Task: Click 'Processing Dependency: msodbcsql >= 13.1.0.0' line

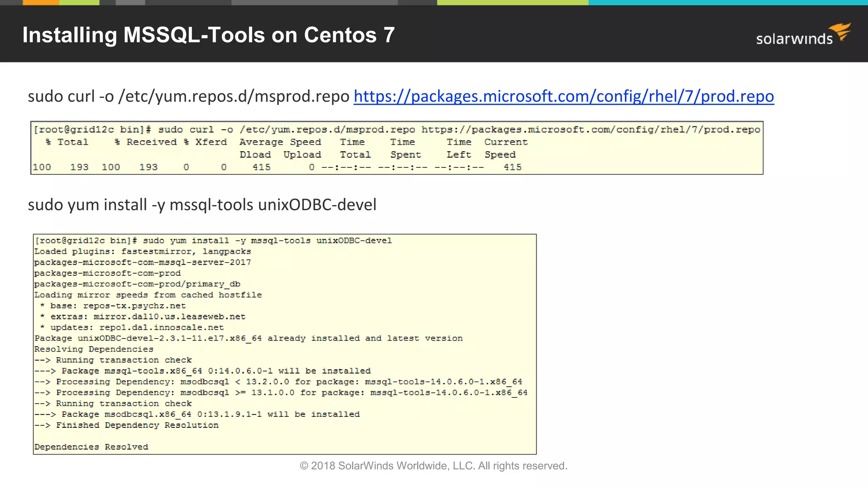Action: [281, 393]
